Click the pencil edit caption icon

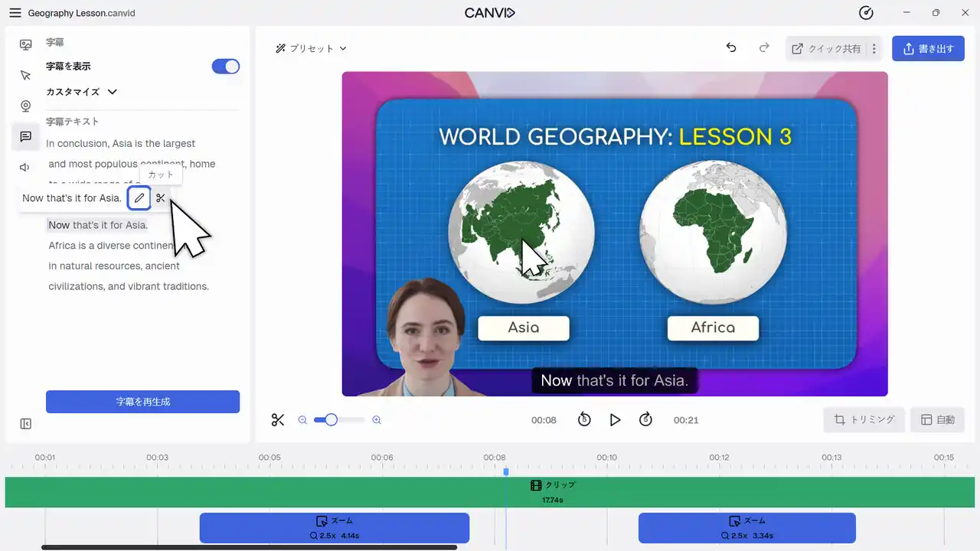point(139,198)
